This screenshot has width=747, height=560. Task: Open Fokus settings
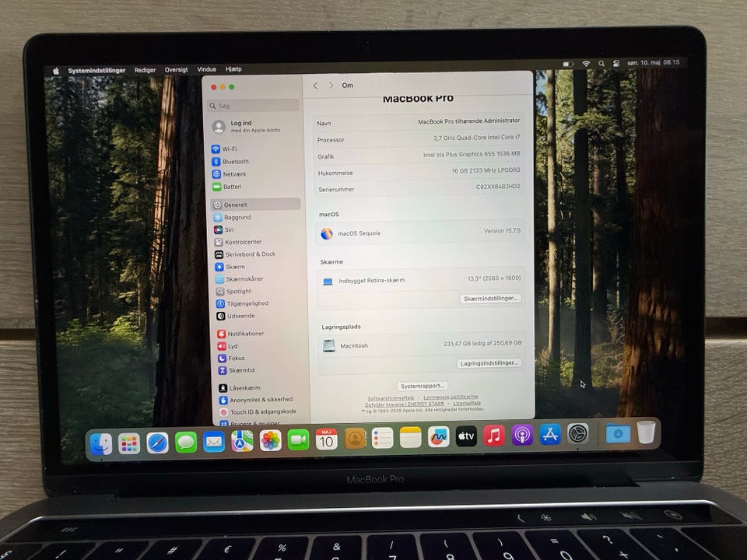(x=232, y=358)
